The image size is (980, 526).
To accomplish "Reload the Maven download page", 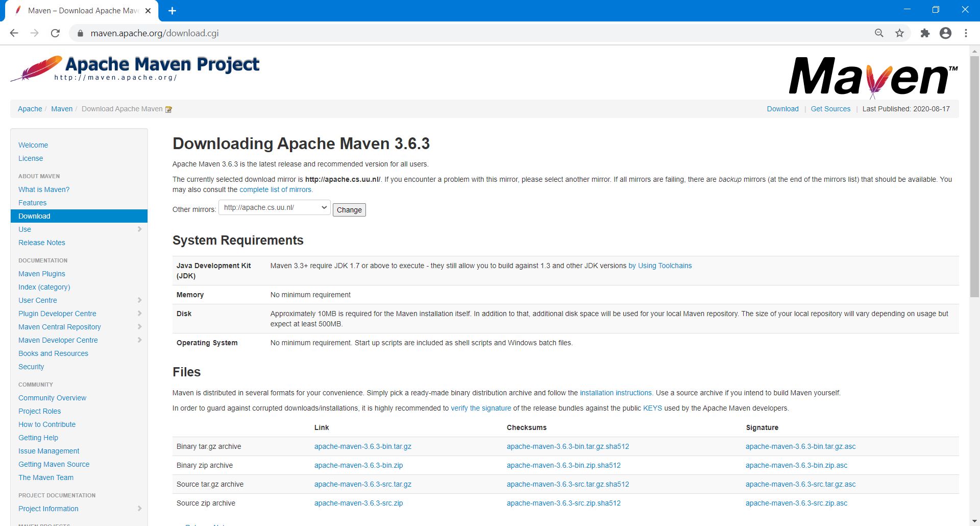I will (x=55, y=33).
